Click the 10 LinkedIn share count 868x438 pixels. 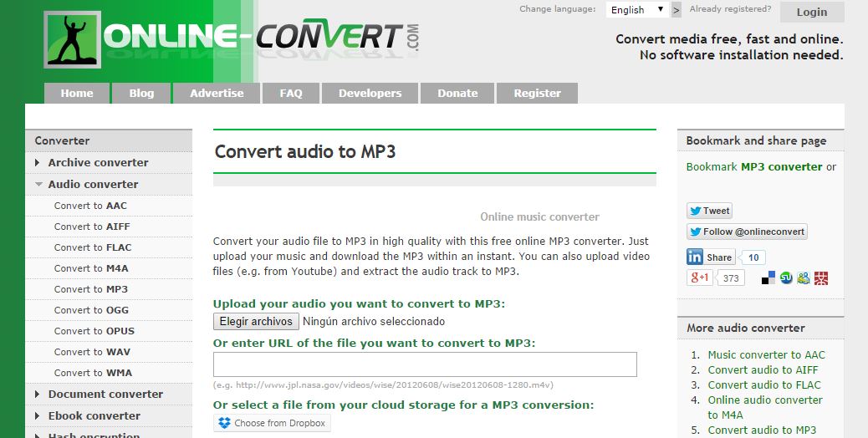click(753, 257)
